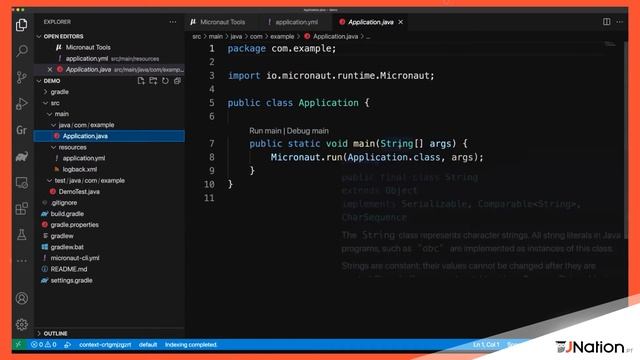This screenshot has width=640, height=360.
Task: Open micronaut-cli.yml file
Action: (x=75, y=258)
